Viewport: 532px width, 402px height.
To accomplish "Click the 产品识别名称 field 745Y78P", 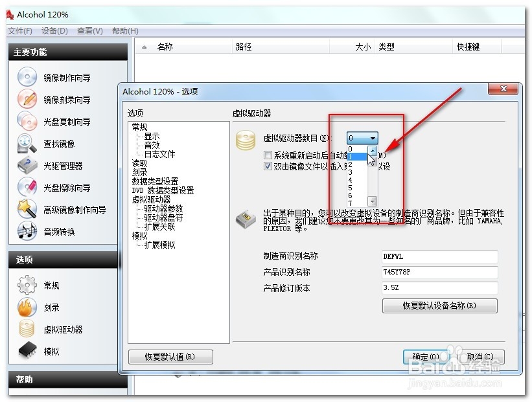I will coord(440,272).
